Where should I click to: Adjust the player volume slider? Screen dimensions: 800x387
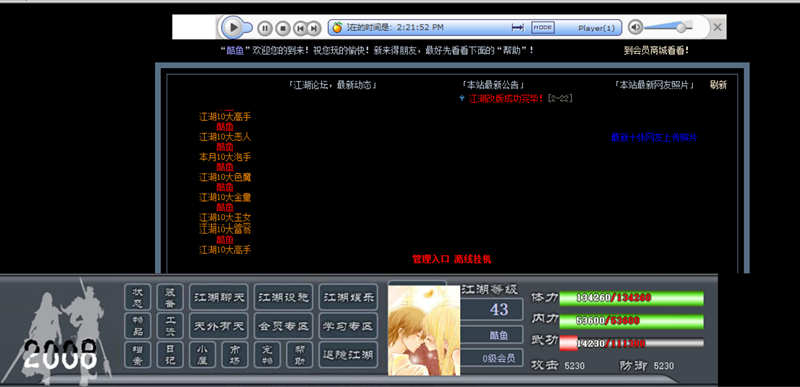point(668,28)
